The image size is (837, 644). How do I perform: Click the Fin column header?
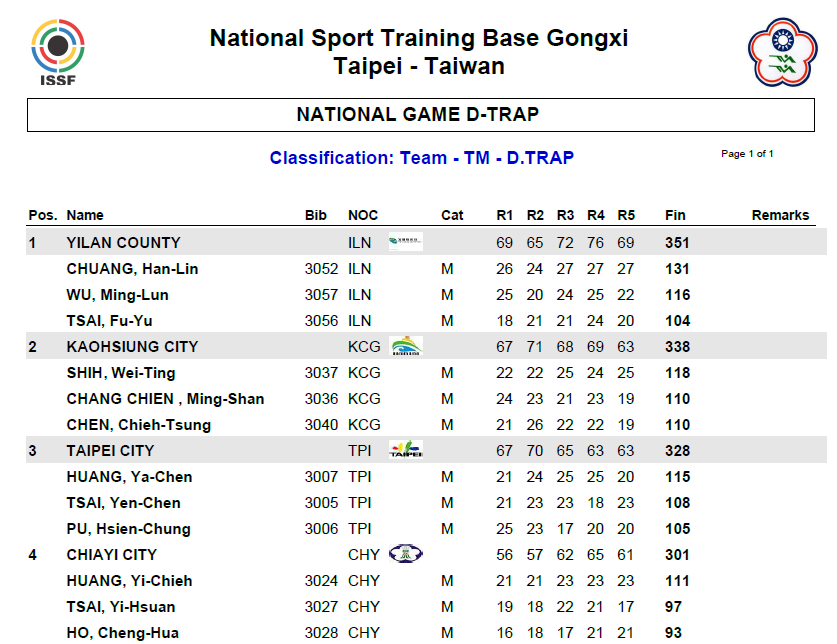pos(675,215)
